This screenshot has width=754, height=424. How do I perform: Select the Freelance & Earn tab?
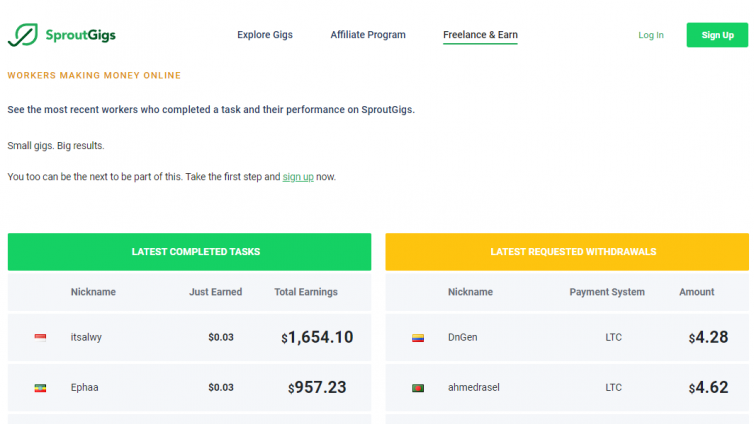[x=480, y=35]
